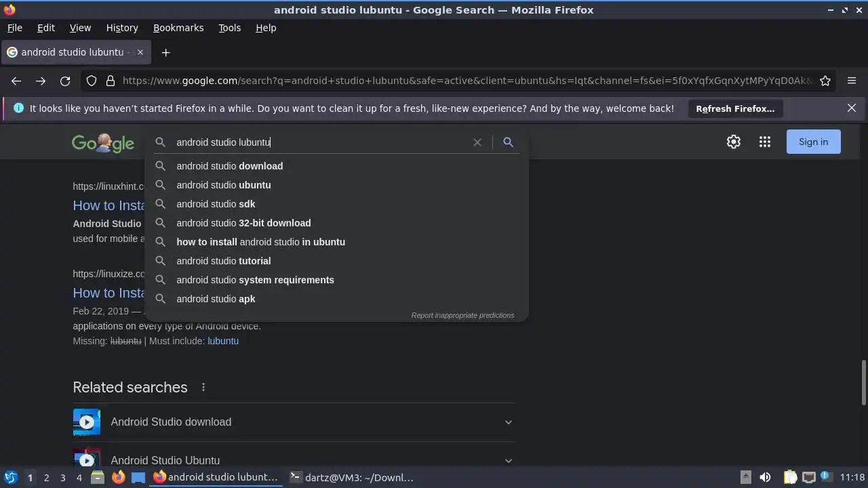Open a new browser tab

tap(165, 52)
